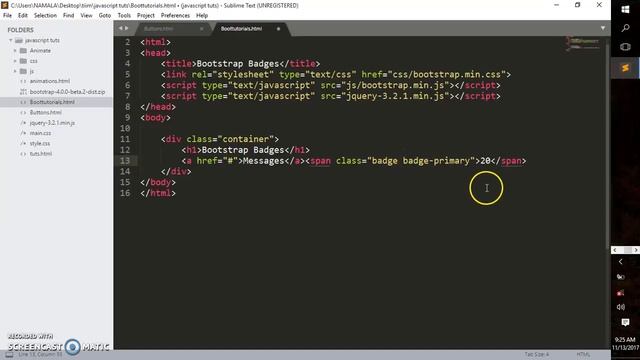Click the Line 13 column indicator
Image resolution: width=640 pixels, height=360 pixels.
pyautogui.click(x=40, y=355)
